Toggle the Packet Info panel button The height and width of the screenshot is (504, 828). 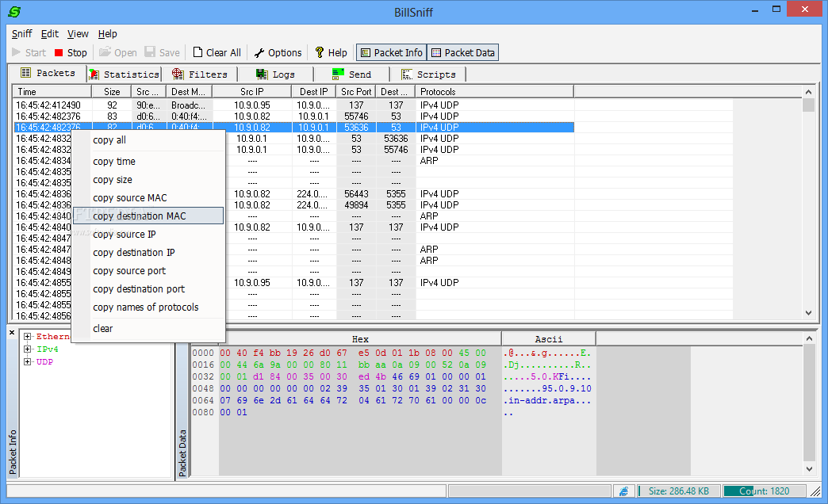[x=392, y=53]
